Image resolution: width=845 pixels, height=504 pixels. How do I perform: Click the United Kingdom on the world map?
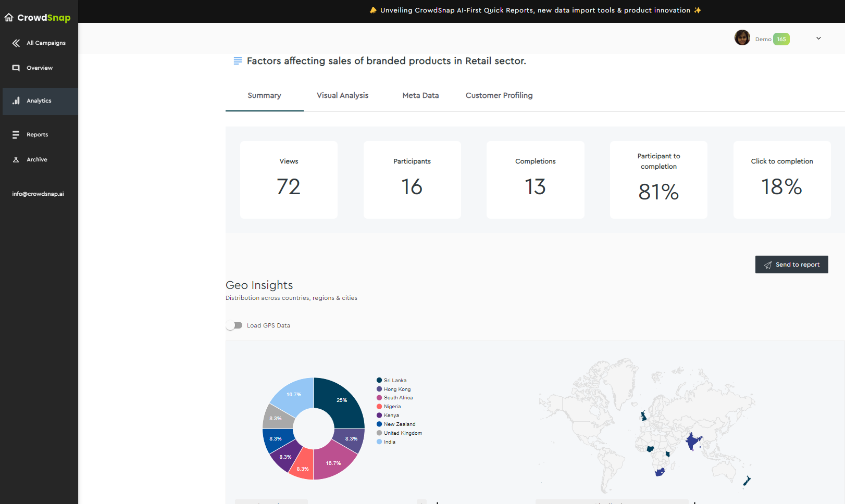coord(644,415)
